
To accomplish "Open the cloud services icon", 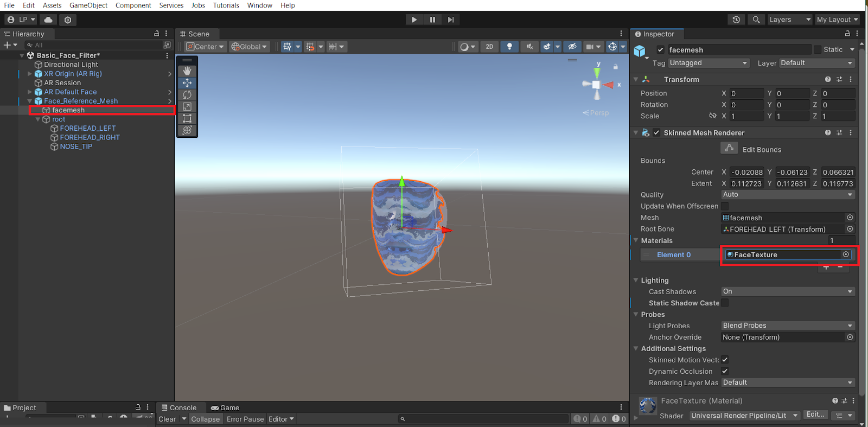I will pyautogui.click(x=48, y=20).
